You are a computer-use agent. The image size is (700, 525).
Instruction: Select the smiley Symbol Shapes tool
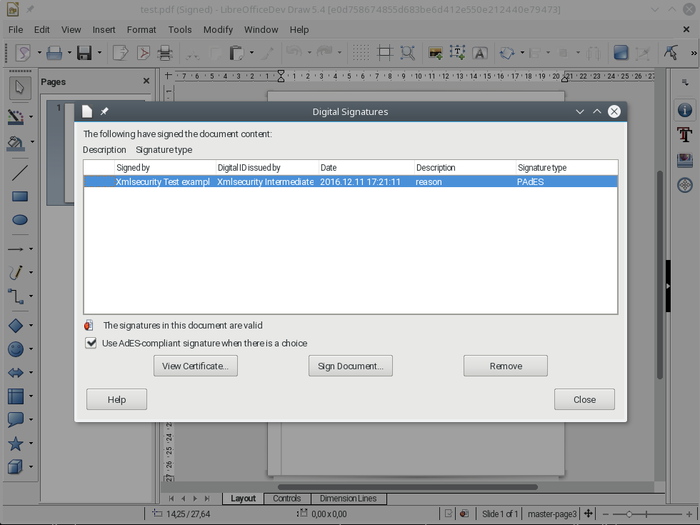point(16,349)
